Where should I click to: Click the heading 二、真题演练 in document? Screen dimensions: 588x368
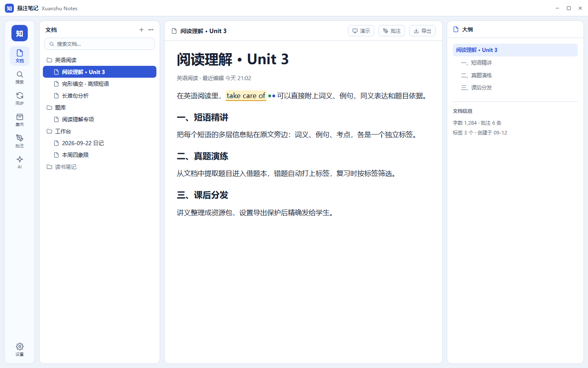[x=203, y=157]
